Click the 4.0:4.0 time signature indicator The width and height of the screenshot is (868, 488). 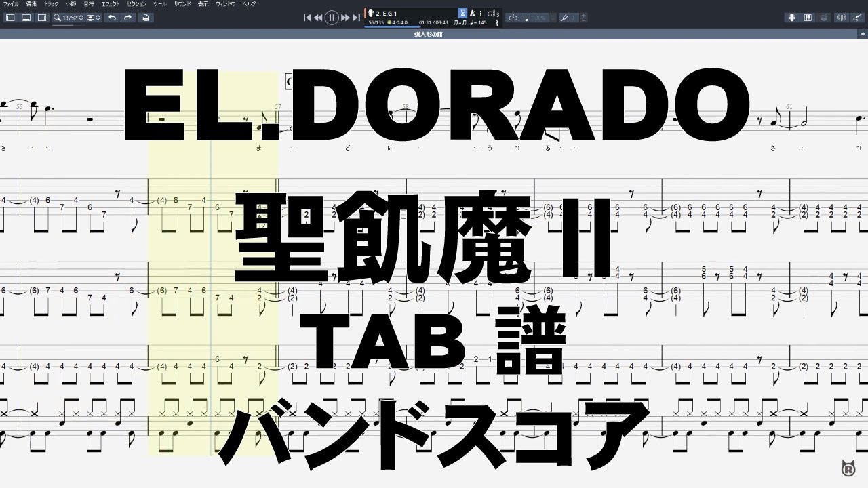coord(399,22)
